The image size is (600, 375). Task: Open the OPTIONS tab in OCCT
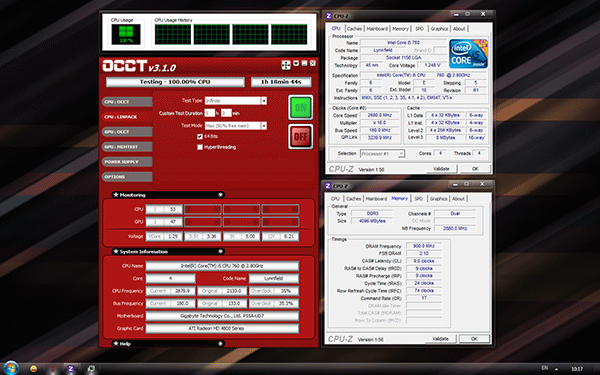pyautogui.click(x=127, y=177)
